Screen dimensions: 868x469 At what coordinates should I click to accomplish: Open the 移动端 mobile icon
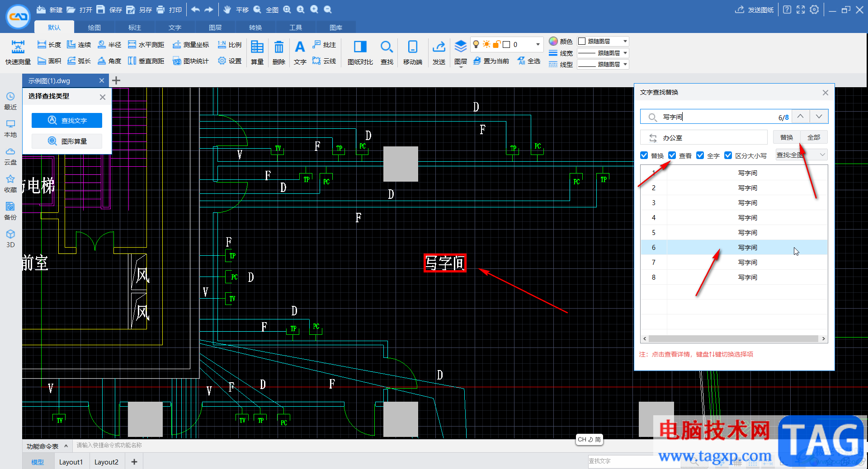tap(412, 52)
